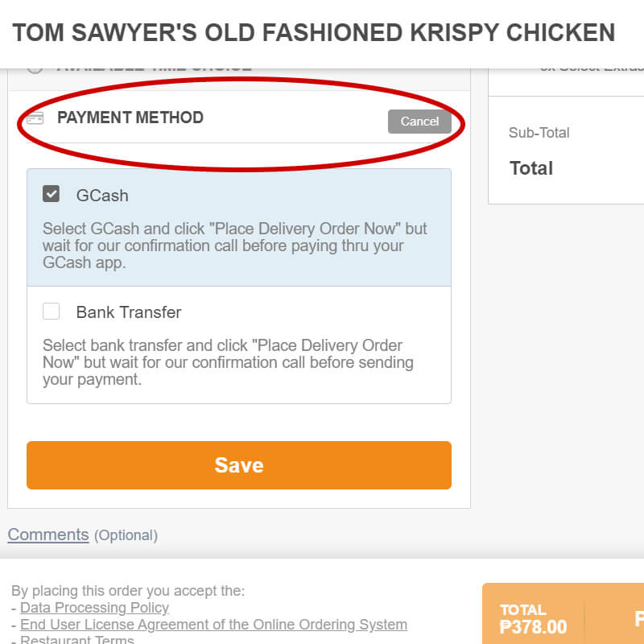Uncheck the GCash checkbox

52,195
